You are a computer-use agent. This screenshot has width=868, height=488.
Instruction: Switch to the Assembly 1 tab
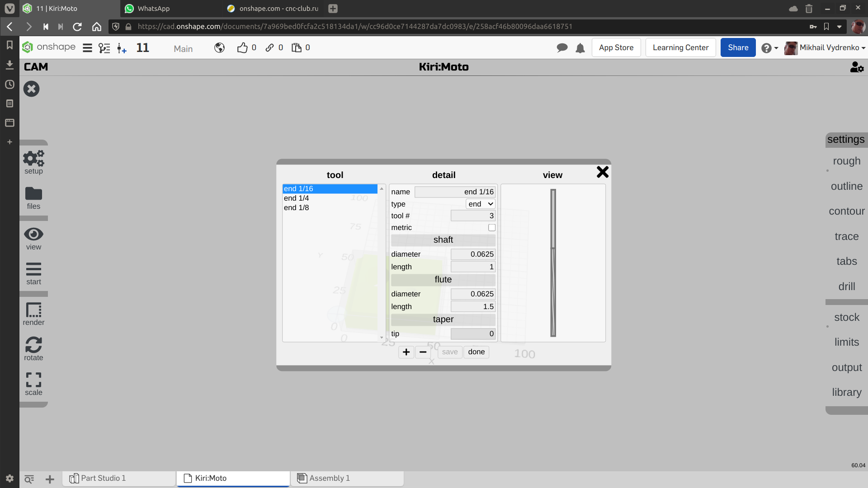[x=330, y=478]
